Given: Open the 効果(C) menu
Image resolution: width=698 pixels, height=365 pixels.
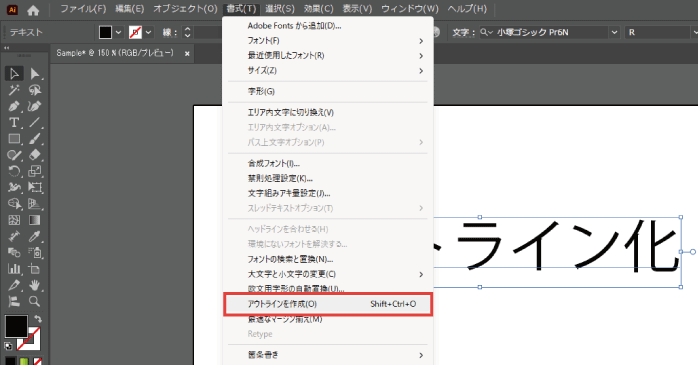Looking at the screenshot, I should click(318, 9).
